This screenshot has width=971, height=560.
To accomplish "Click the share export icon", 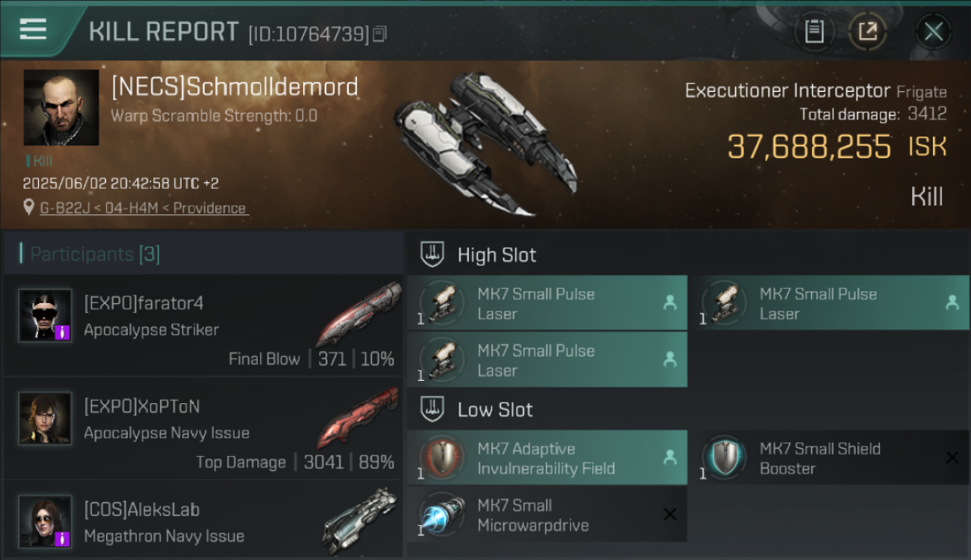I will click(x=867, y=31).
